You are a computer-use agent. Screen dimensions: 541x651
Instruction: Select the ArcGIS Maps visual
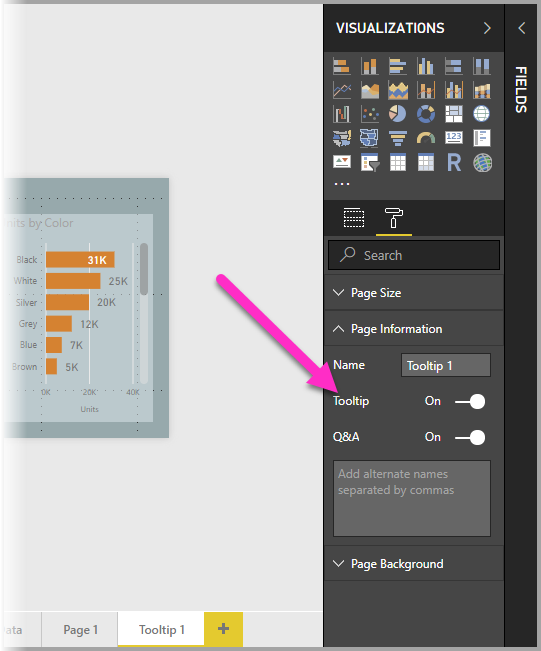click(482, 162)
